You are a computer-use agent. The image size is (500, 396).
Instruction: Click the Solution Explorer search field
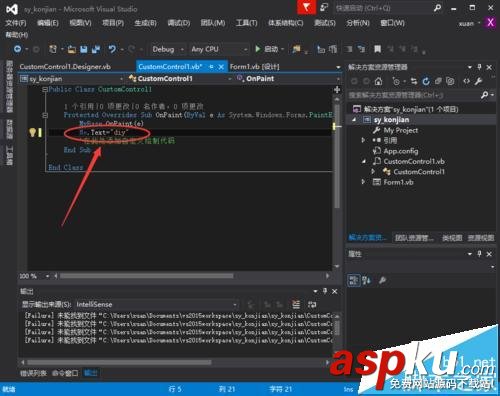(x=413, y=95)
